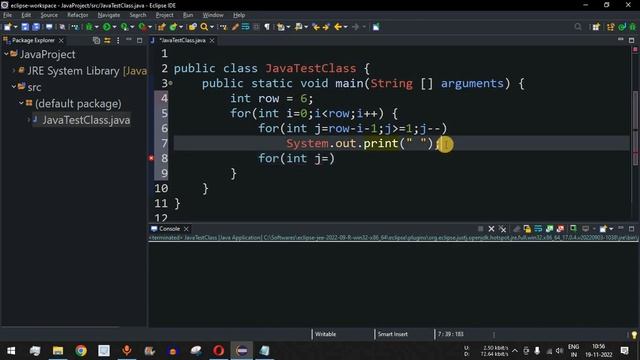Toggle Scroll Lock in Console toolbar

(x=527, y=229)
